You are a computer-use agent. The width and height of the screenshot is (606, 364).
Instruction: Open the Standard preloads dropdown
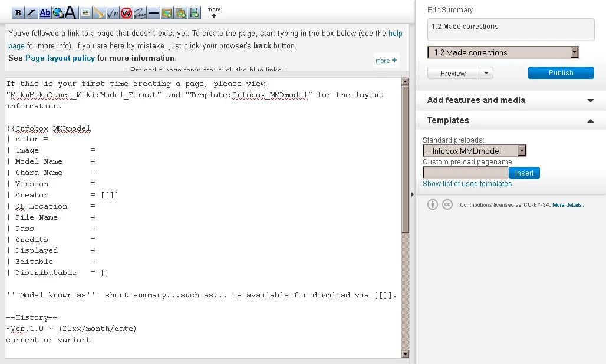(521, 151)
